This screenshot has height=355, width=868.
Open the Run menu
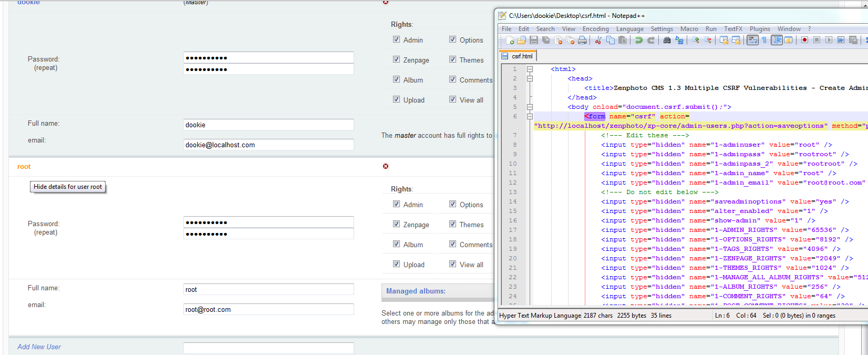(x=711, y=29)
